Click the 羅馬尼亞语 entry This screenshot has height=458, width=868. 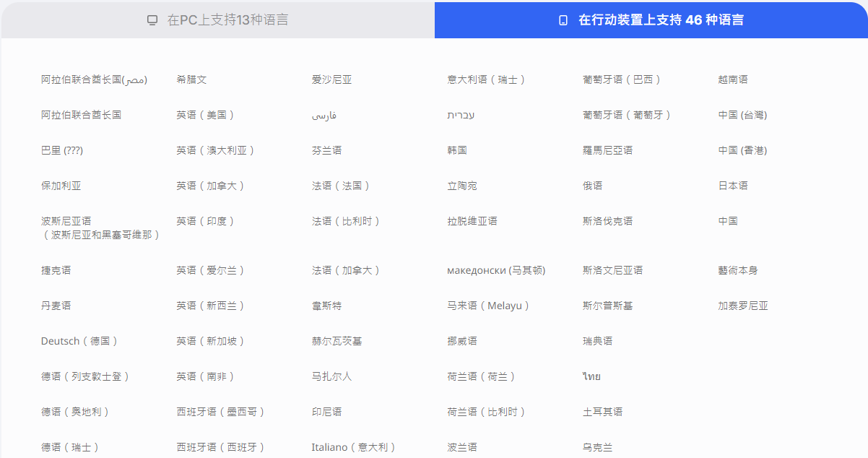tap(608, 150)
